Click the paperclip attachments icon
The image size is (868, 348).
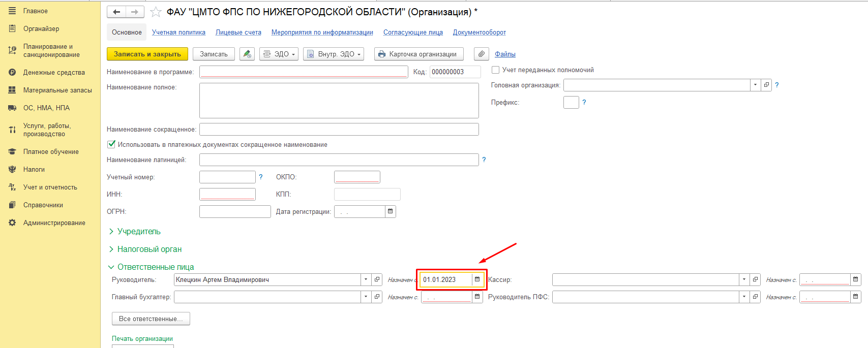[482, 54]
